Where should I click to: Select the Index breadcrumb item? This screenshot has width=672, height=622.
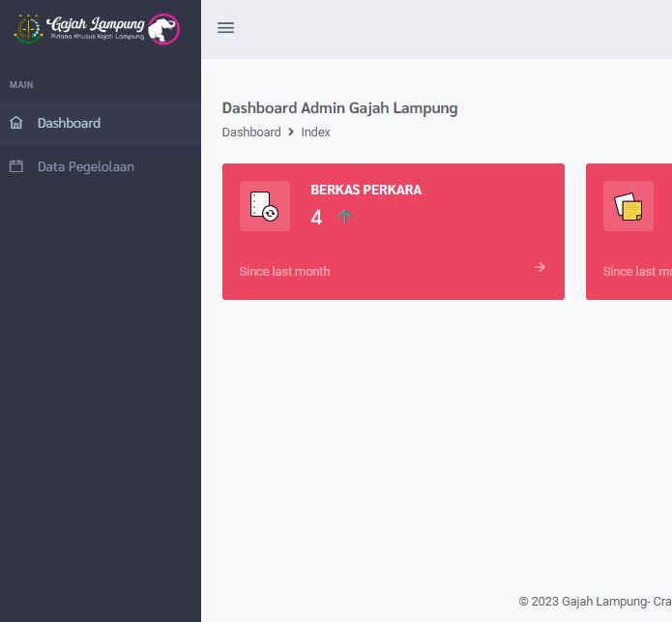(315, 133)
